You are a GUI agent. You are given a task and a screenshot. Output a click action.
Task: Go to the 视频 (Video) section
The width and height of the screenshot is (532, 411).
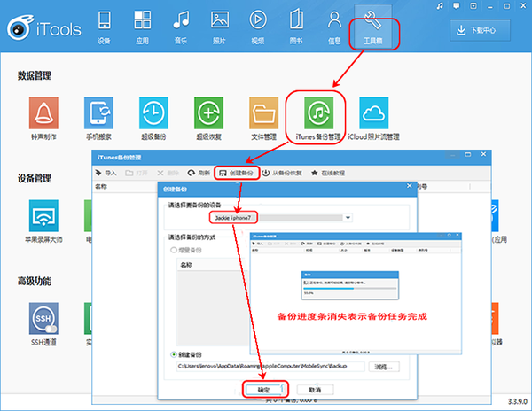(x=258, y=27)
